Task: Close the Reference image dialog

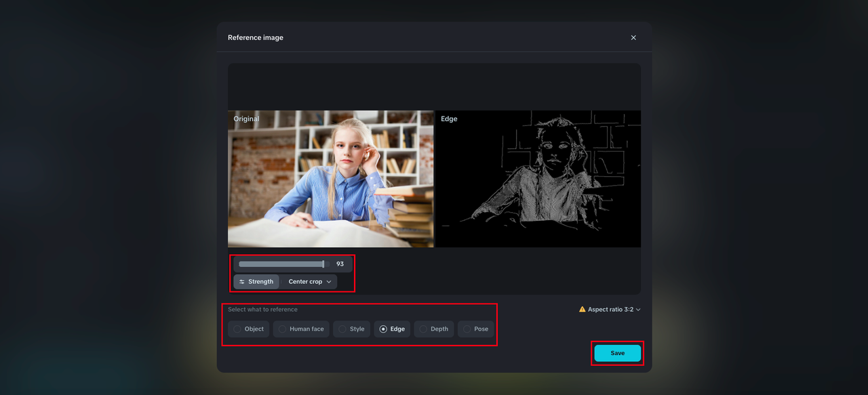Action: click(633, 38)
